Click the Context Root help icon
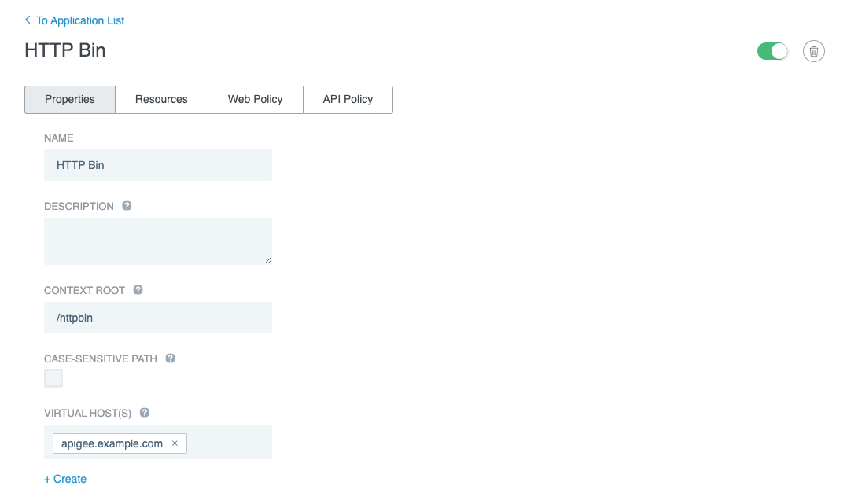This screenshot has width=847, height=504. (138, 290)
